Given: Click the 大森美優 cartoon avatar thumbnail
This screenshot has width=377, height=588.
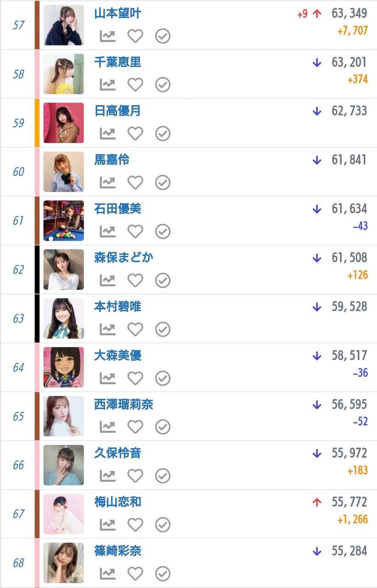Looking at the screenshot, I should 63,367.
